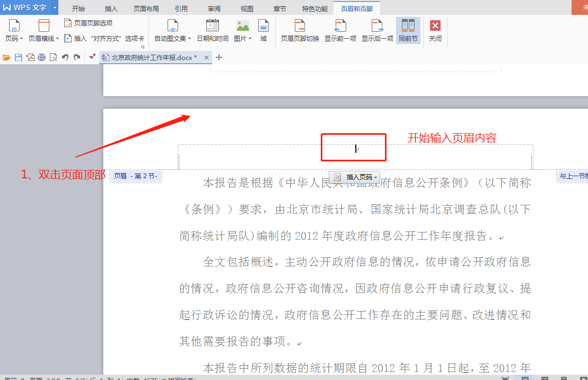Go to previous header with 显示前一项
The height and width of the screenshot is (380, 588).
[x=340, y=31]
